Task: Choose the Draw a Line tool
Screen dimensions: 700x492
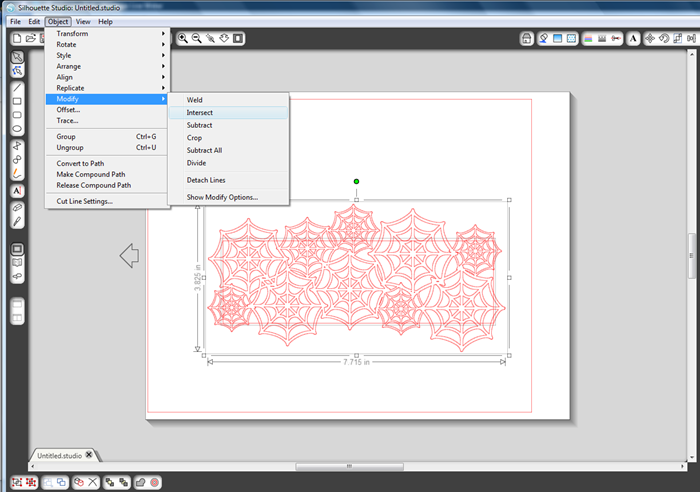Action: click(x=17, y=87)
